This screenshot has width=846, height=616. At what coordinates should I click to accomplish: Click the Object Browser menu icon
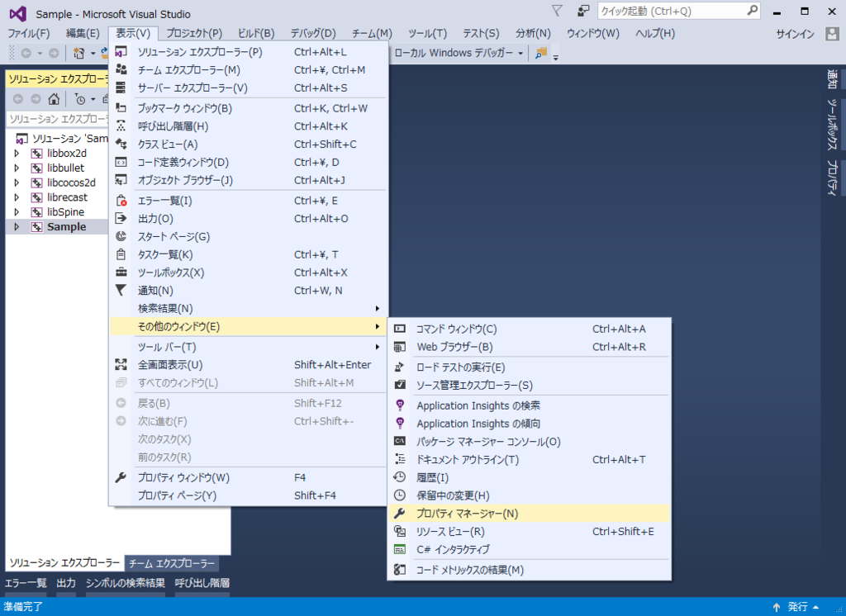121,180
